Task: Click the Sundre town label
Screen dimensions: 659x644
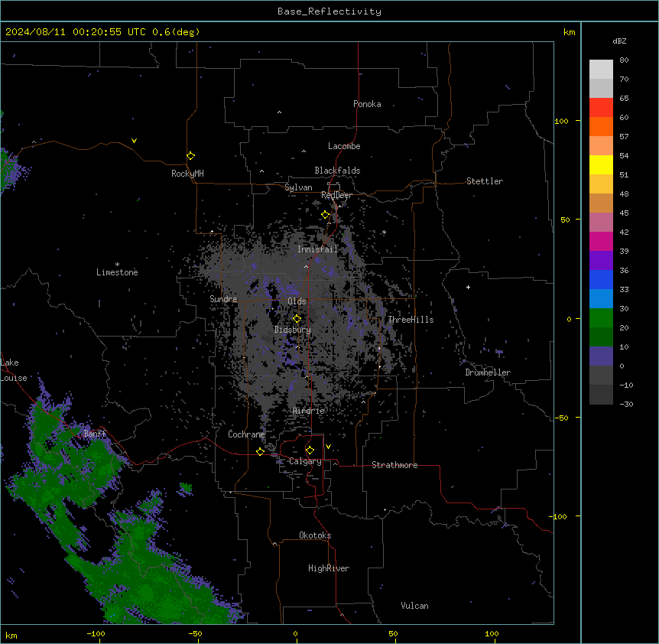Action: coord(223,299)
